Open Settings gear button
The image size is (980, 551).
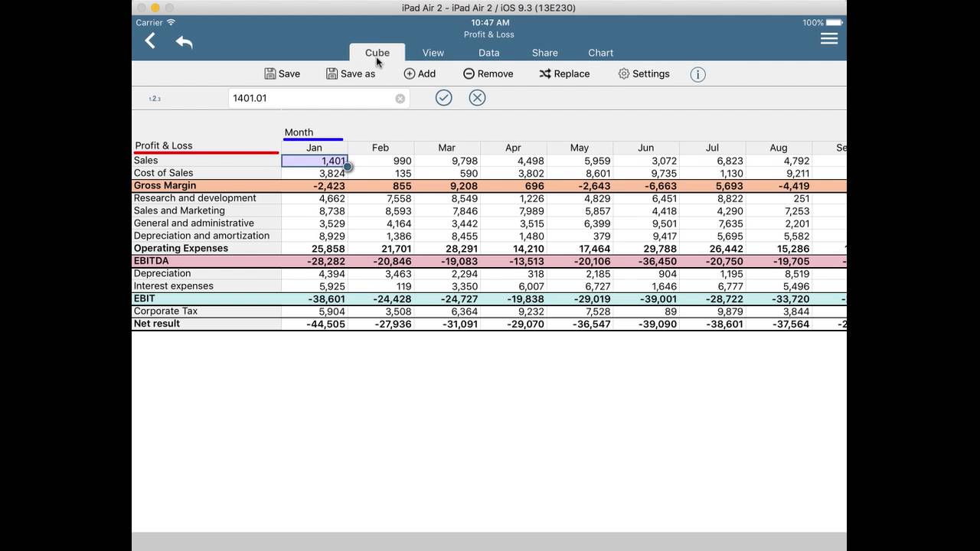click(644, 73)
